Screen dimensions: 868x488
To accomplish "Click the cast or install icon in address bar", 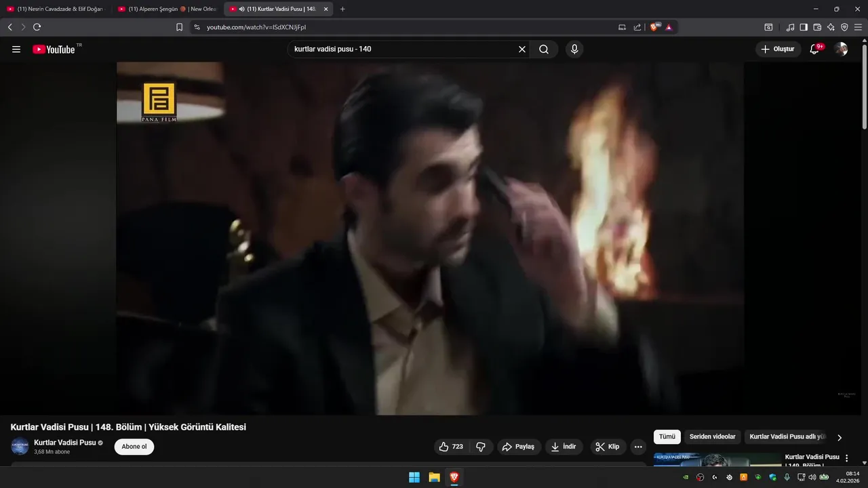I will 622,27.
